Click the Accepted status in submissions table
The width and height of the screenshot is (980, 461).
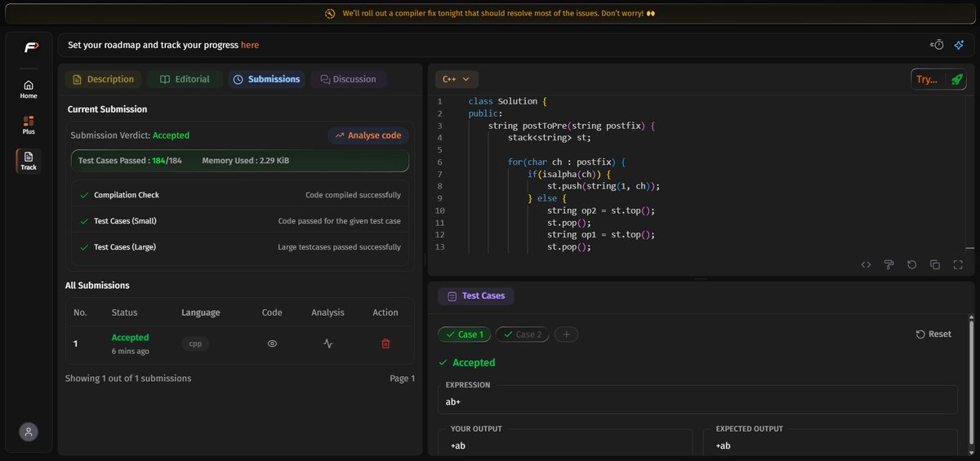point(131,337)
